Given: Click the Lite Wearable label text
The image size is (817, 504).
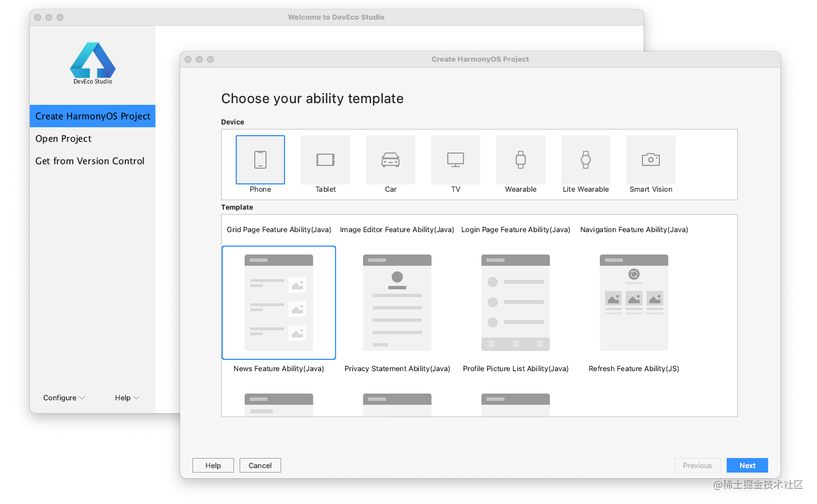Looking at the screenshot, I should click(586, 189).
